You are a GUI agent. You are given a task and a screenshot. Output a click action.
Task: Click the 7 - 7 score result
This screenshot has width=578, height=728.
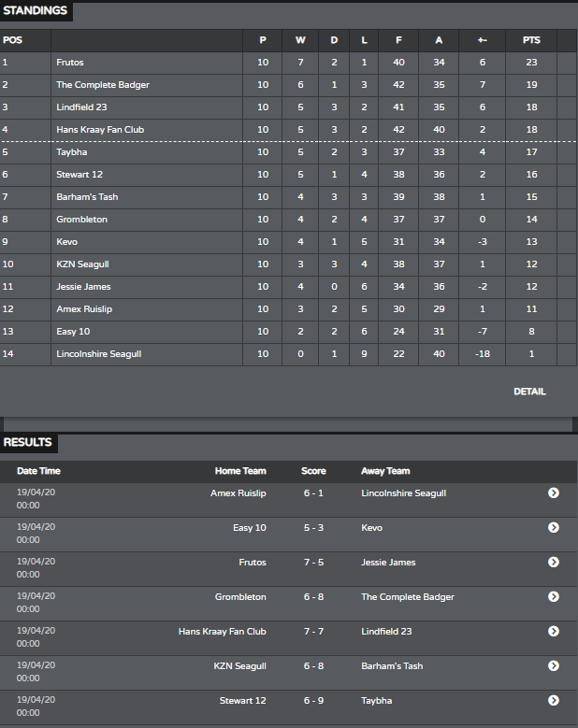[313, 632]
